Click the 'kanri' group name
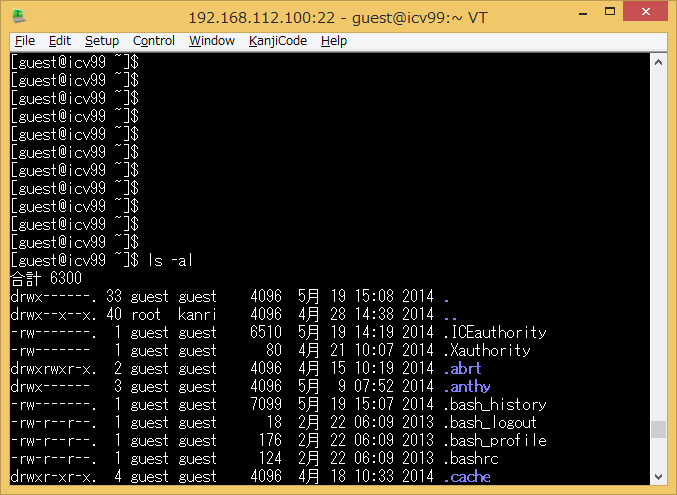The image size is (677, 495). click(x=197, y=314)
